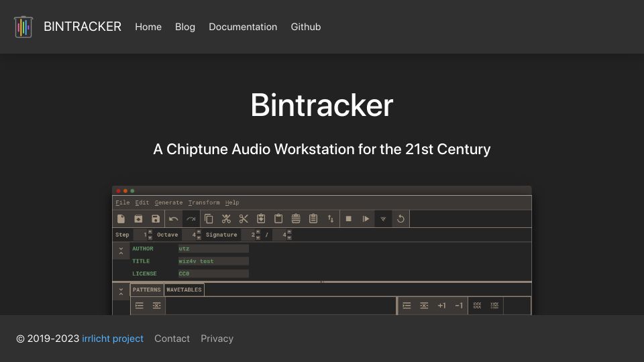Click the circular loop arrow icon

tap(401, 219)
